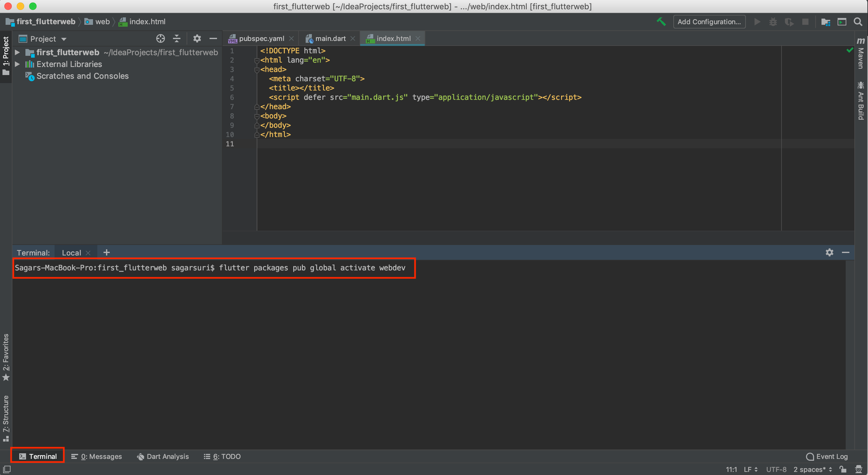This screenshot has width=868, height=475.
Task: Click the Run with Coverage icon
Action: (x=789, y=22)
